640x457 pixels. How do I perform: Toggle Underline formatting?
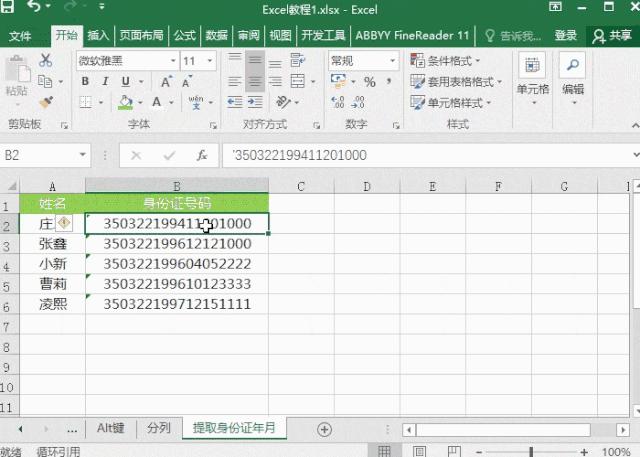[126, 81]
